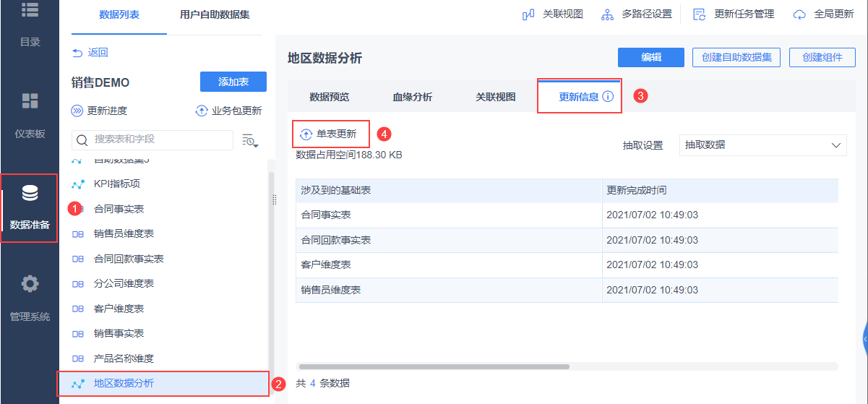Screen dimensions: 868x404
Task: Open 更新任务管理 in top toolbar
Action: coord(699,14)
